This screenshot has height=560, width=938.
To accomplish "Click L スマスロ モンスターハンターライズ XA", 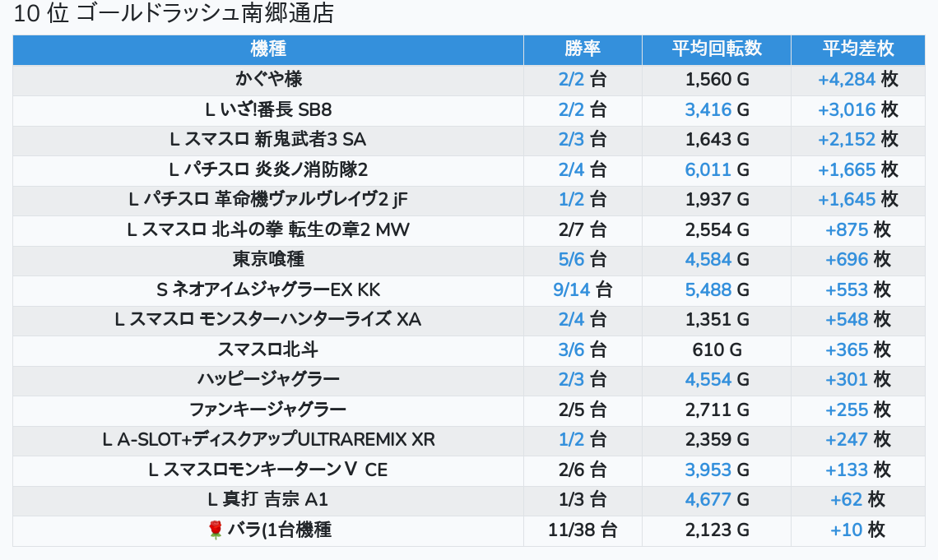I will (268, 320).
